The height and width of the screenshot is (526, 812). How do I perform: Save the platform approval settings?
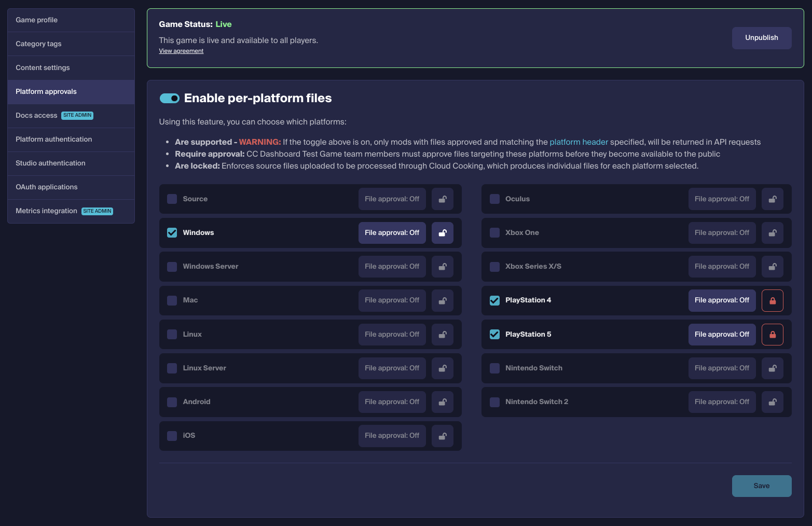tap(762, 486)
